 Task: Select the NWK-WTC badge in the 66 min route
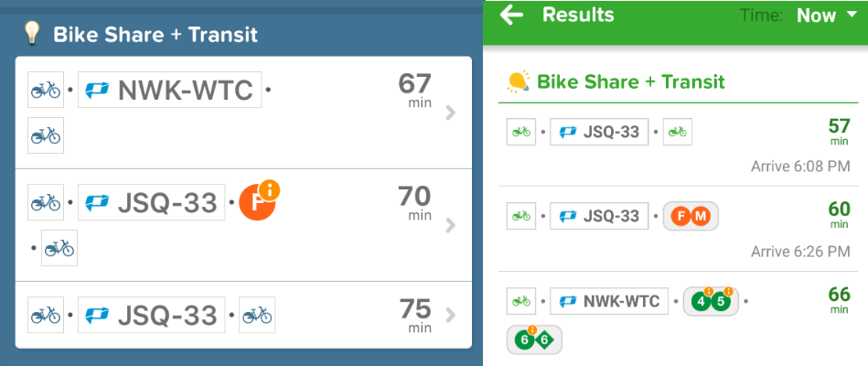point(609,301)
